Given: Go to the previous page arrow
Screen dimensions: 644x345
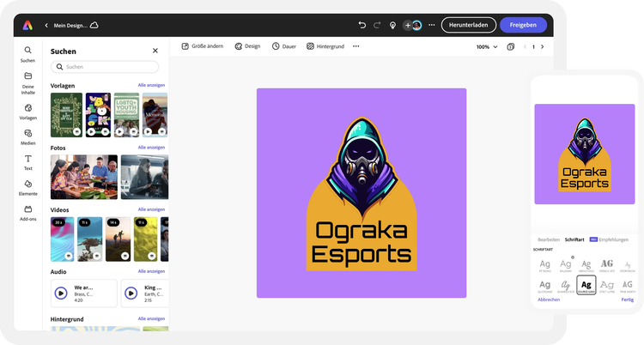Looking at the screenshot, I should tap(525, 47).
